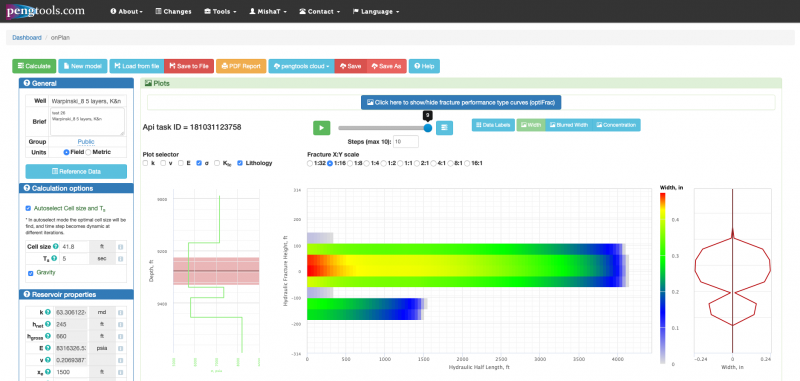Click the help icon in Calculation options header
The image size is (800, 381).
pos(27,189)
